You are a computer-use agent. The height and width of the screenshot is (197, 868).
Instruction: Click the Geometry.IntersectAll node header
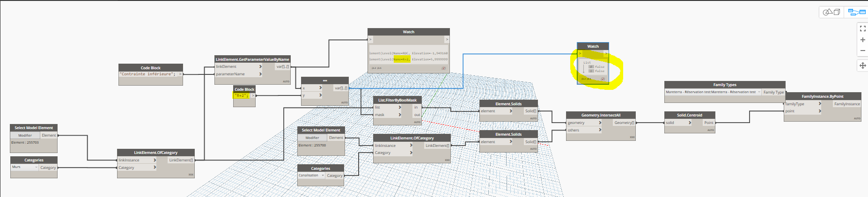(601, 115)
